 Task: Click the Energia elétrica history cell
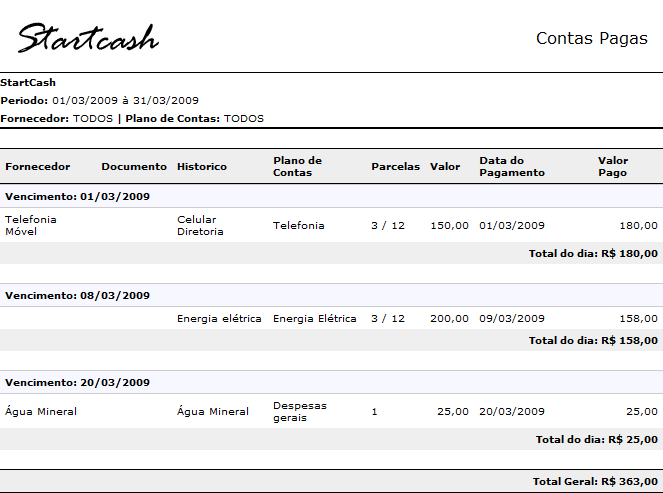219,319
